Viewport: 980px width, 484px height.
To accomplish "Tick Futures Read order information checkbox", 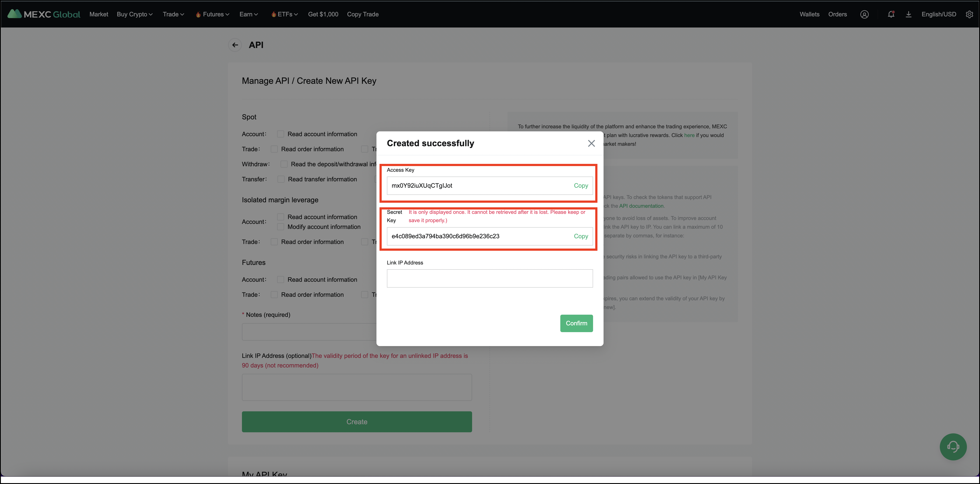I will tap(274, 295).
